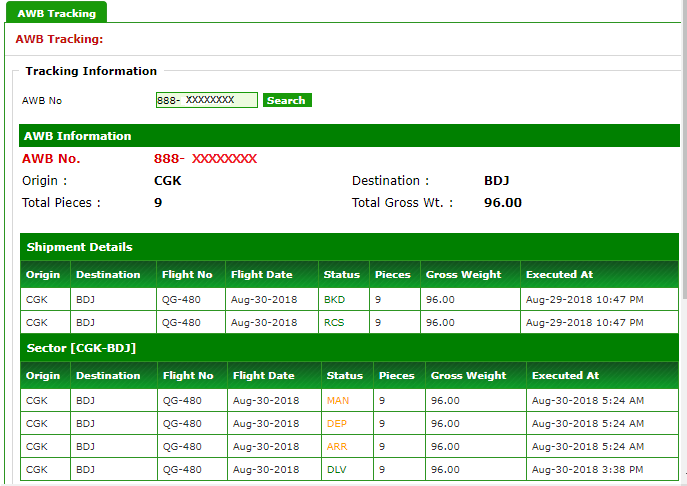687x486 pixels.
Task: Select the Total Pieces value 9
Action: [158, 202]
